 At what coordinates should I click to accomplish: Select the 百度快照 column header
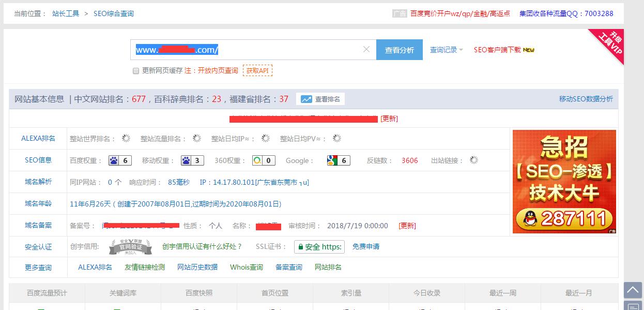pos(198,292)
